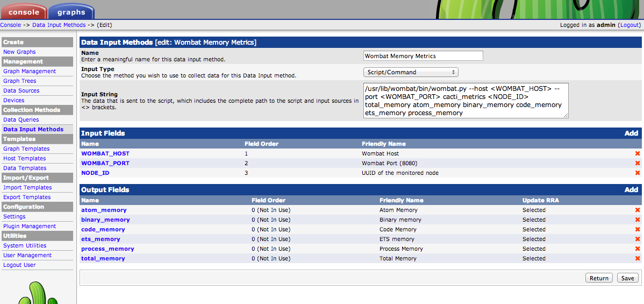
Task: Click 'Selected' in the atom_memory row
Action: (534, 210)
